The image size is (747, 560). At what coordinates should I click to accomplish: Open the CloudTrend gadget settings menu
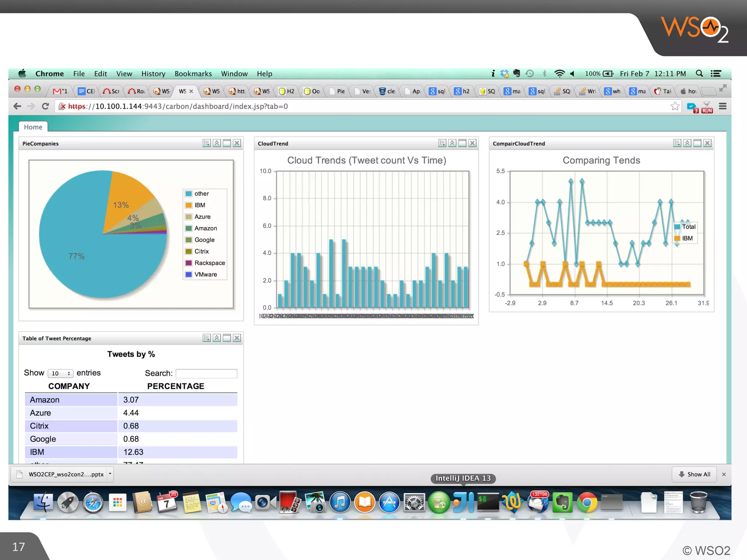click(x=442, y=143)
